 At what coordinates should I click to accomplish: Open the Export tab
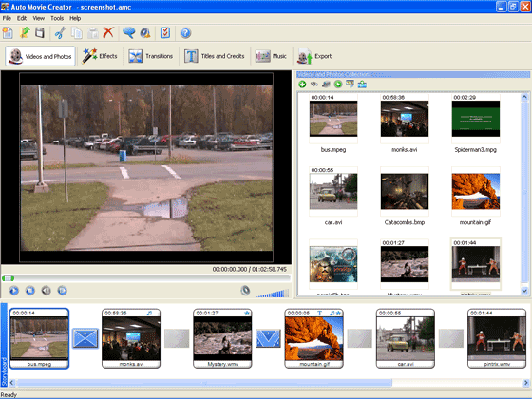point(314,56)
